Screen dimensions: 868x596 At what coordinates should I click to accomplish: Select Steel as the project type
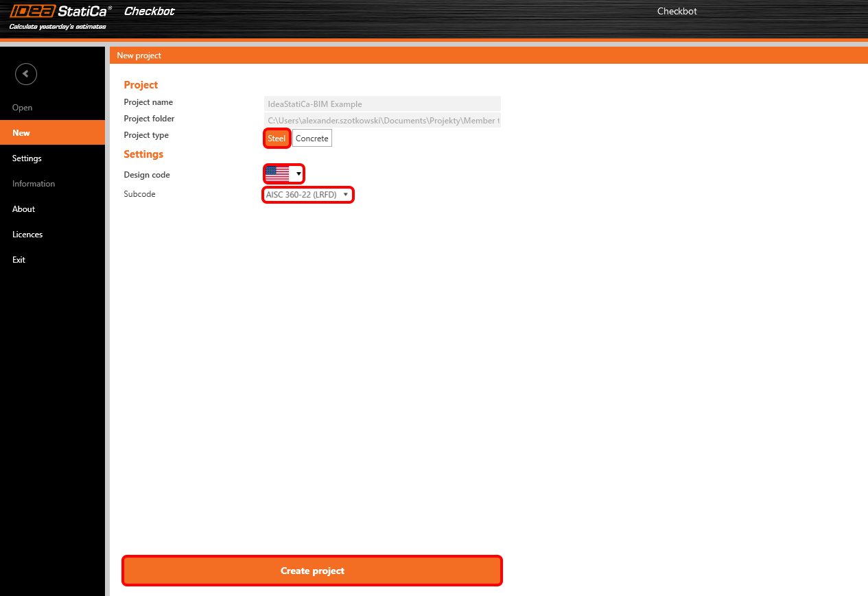coord(277,138)
